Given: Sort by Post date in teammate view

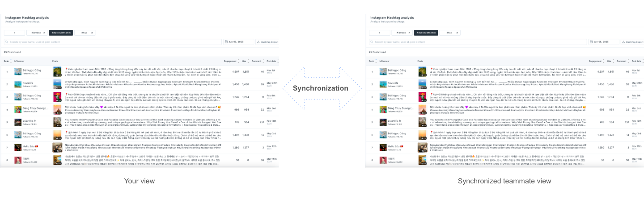Looking at the screenshot, I should 642,61.
